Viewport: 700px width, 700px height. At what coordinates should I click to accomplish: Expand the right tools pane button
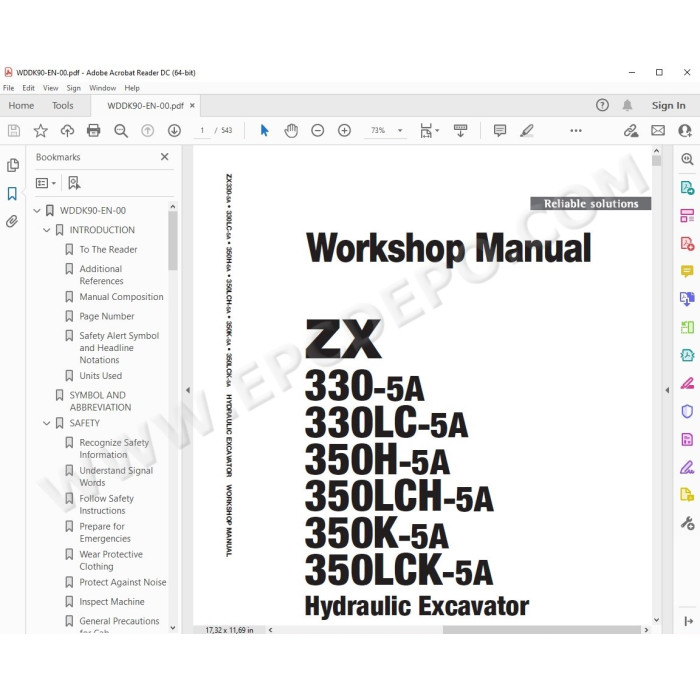[x=688, y=621]
